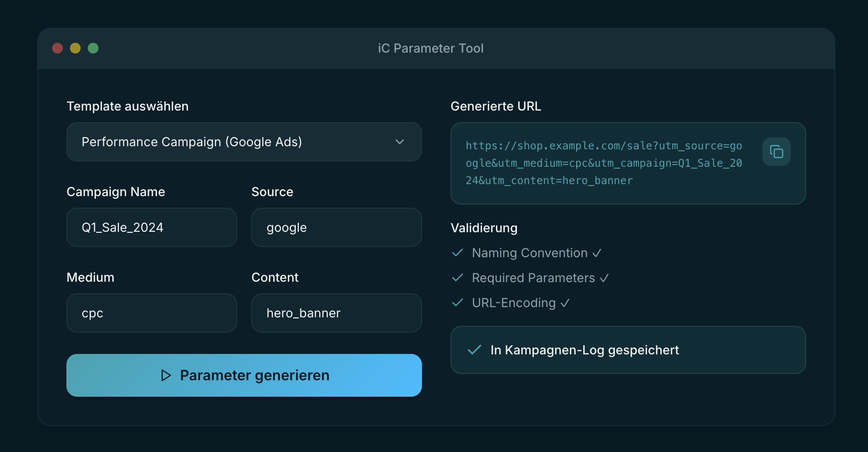Maximize the window with the green button
The image size is (868, 452).
(x=93, y=48)
